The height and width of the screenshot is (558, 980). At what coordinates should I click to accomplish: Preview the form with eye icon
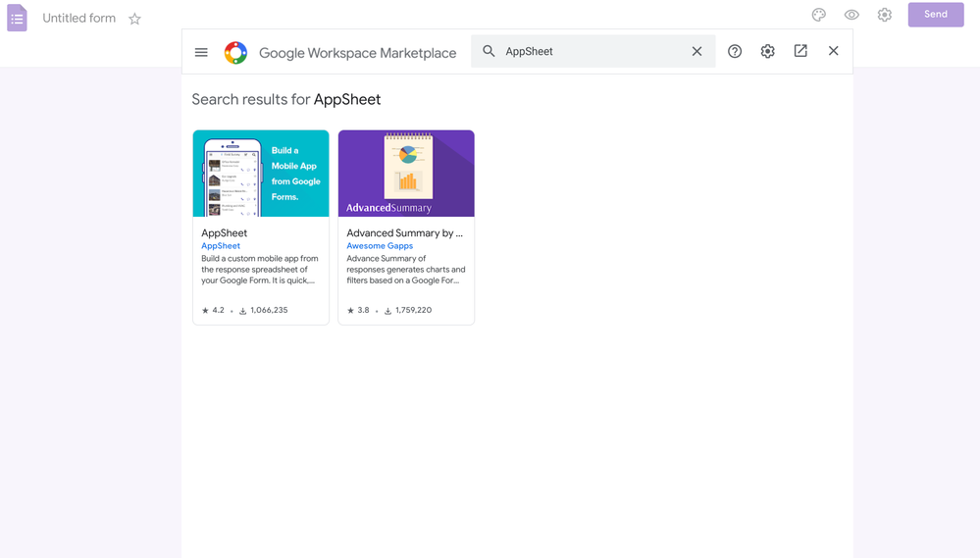click(x=851, y=15)
